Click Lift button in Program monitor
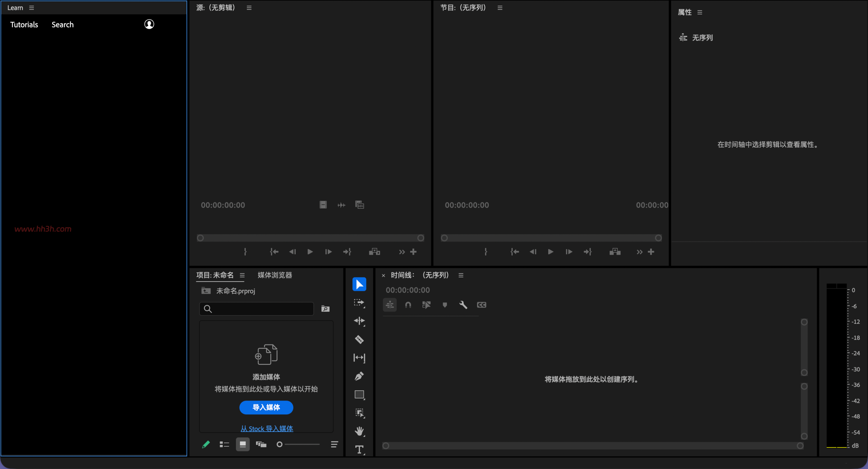 pyautogui.click(x=615, y=252)
